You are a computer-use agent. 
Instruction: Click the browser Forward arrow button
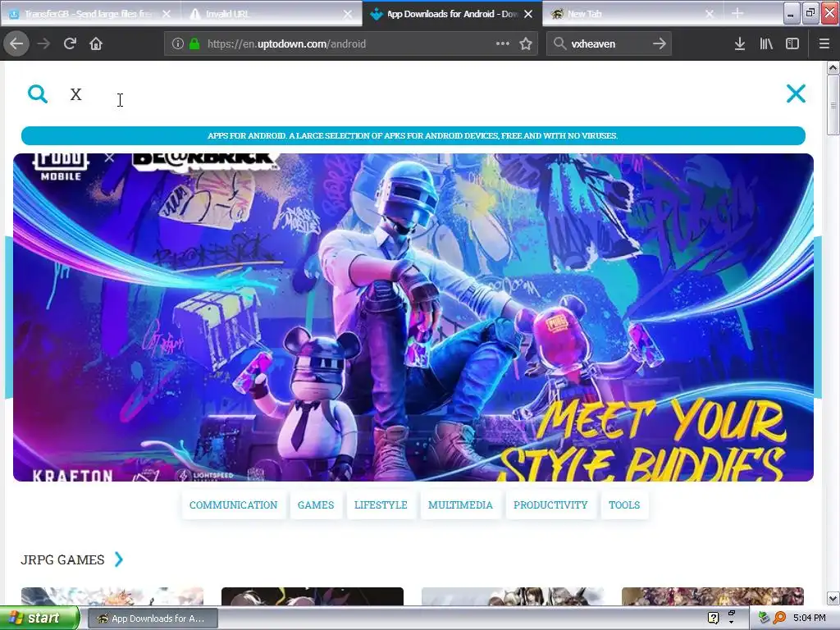[44, 44]
